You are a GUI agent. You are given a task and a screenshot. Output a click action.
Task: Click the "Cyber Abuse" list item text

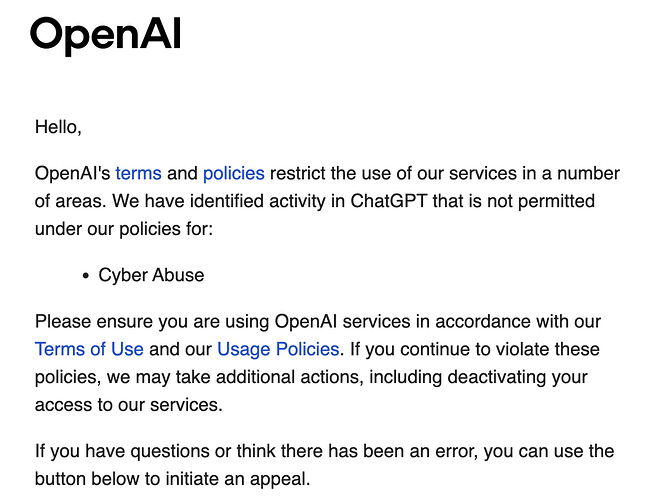point(151,275)
